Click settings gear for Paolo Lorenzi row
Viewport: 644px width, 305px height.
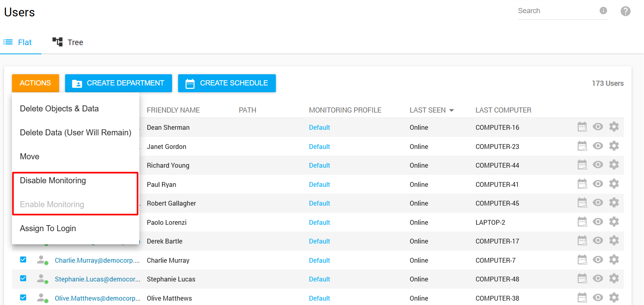(x=614, y=222)
